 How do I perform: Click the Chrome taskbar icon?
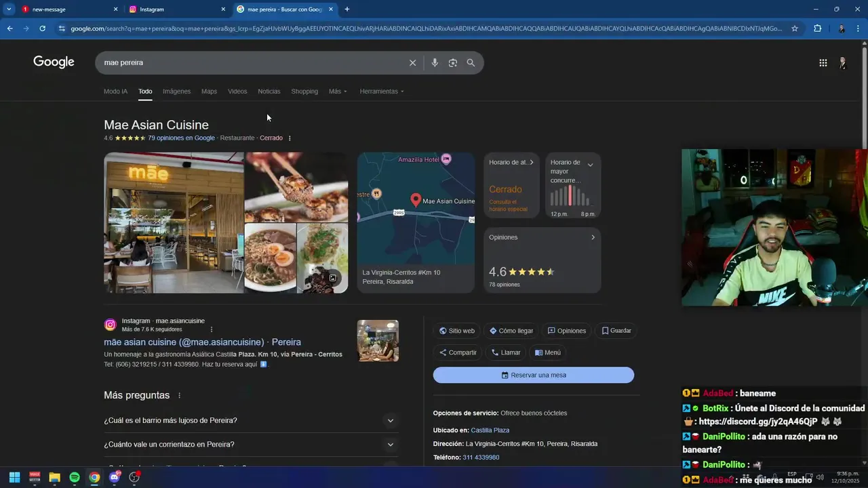94,477
